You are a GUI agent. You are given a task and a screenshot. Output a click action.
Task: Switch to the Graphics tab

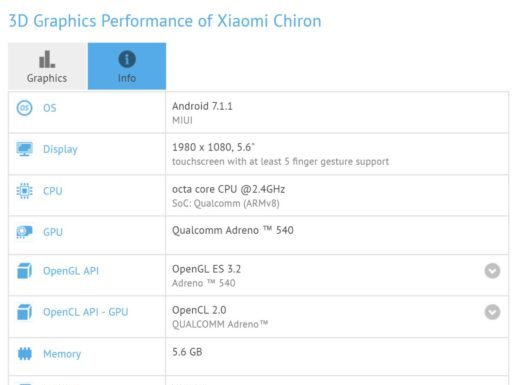(47, 66)
